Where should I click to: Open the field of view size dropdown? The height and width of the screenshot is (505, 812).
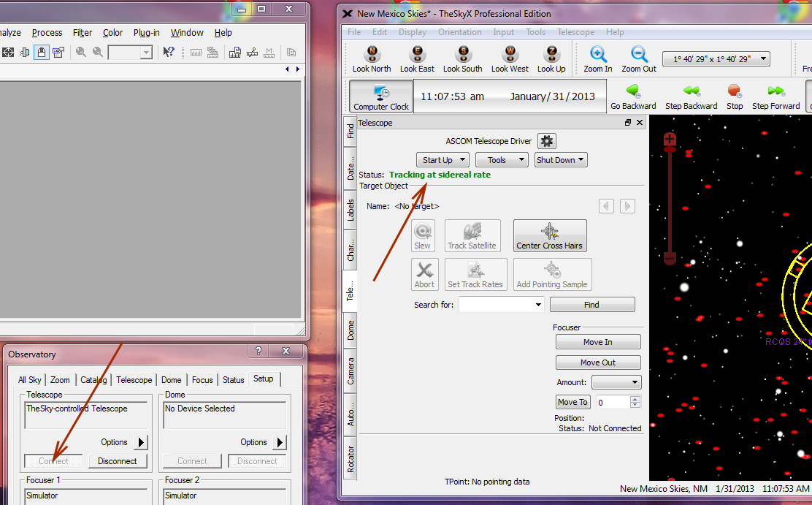tap(716, 59)
